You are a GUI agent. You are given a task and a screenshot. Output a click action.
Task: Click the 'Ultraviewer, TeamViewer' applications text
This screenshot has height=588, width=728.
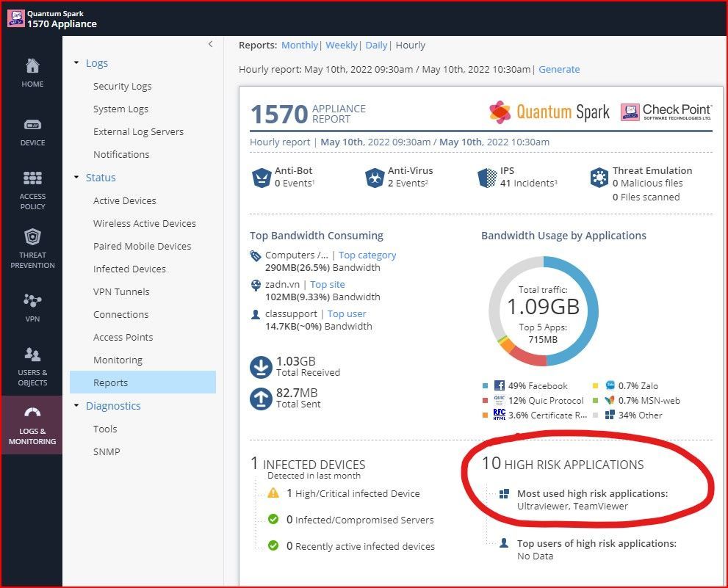[572, 507]
